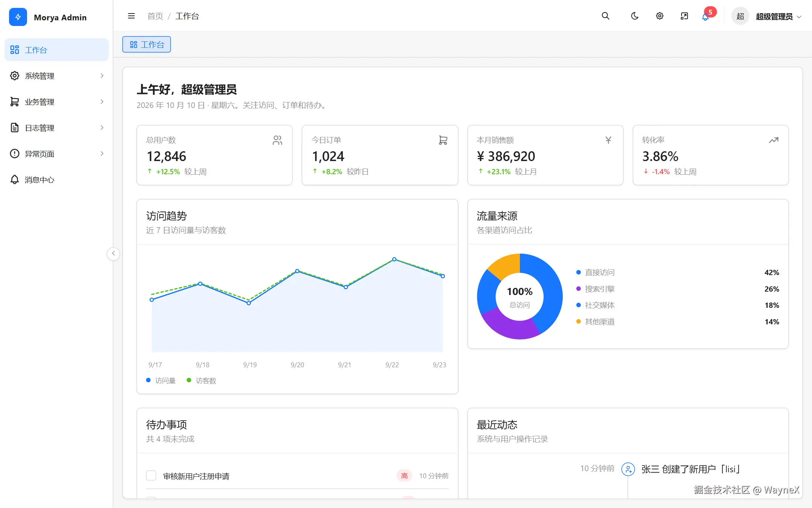Open notifications bell with 5 badge

tap(706, 17)
